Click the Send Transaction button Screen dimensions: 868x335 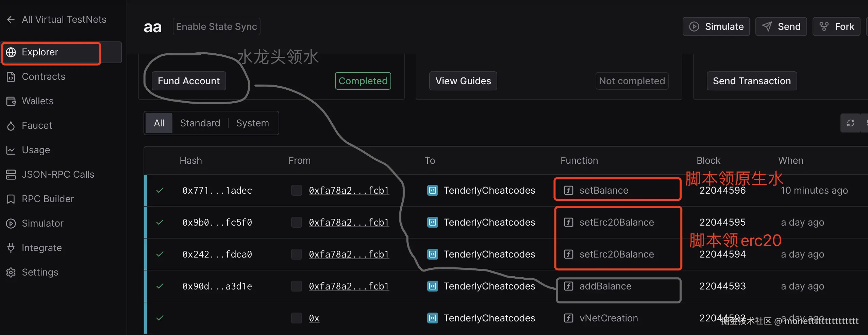coord(752,81)
